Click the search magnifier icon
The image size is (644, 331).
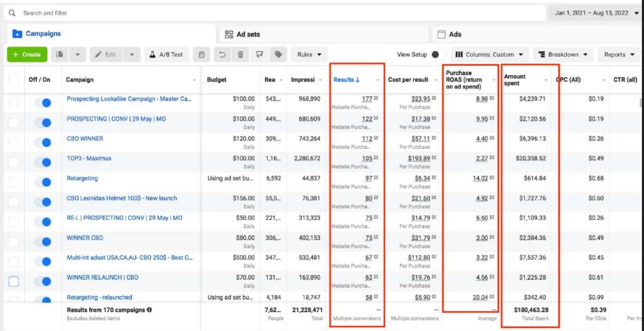coord(12,13)
